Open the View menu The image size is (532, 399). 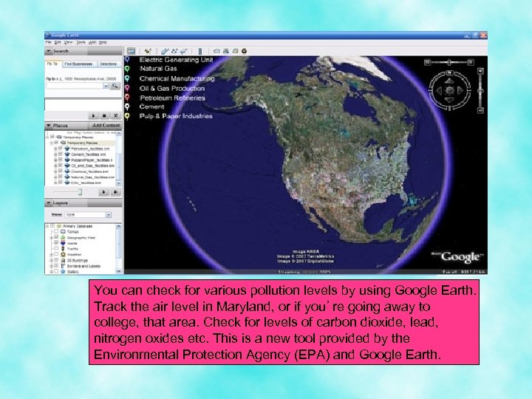69,42
